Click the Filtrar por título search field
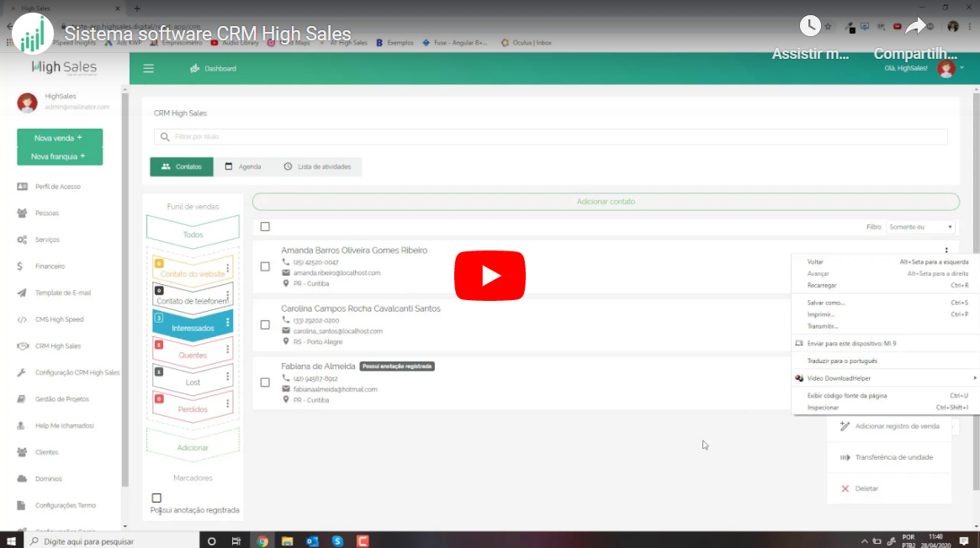The height and width of the screenshot is (548, 980). pos(551,137)
